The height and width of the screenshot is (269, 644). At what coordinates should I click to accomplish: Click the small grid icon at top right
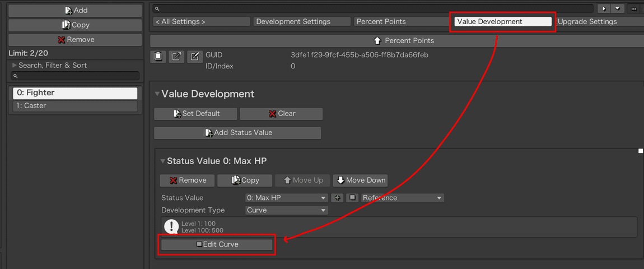coord(634,8)
